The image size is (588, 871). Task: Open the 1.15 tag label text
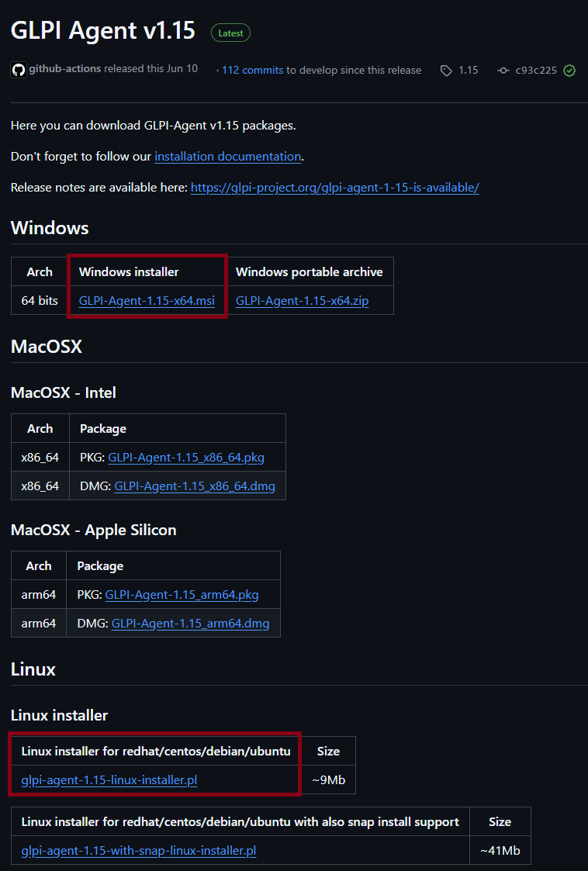click(x=468, y=71)
